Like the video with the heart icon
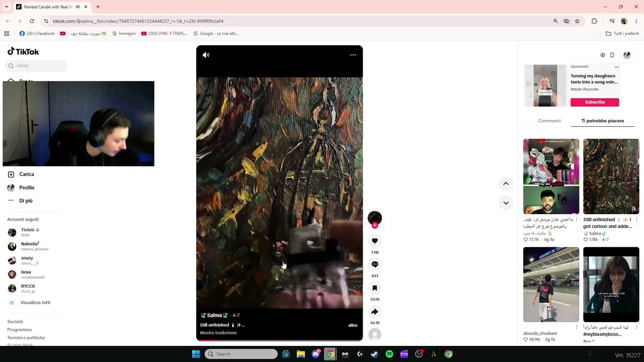644x362 pixels. pyautogui.click(x=375, y=241)
